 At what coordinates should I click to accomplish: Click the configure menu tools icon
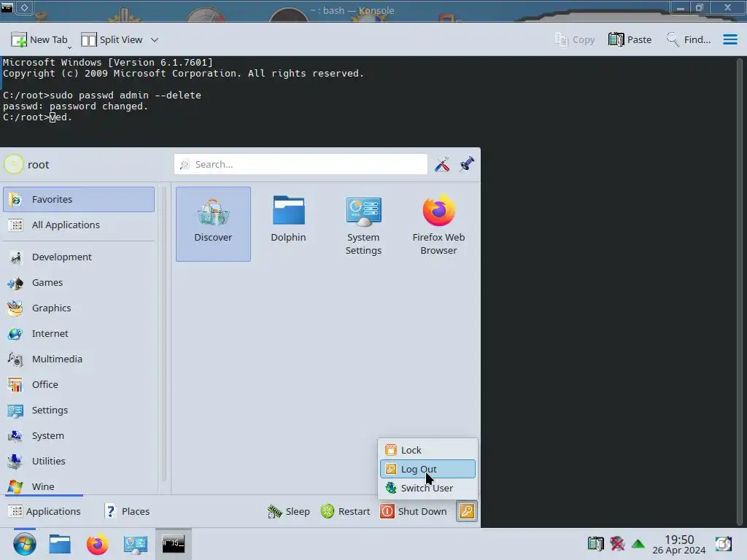[442, 164]
